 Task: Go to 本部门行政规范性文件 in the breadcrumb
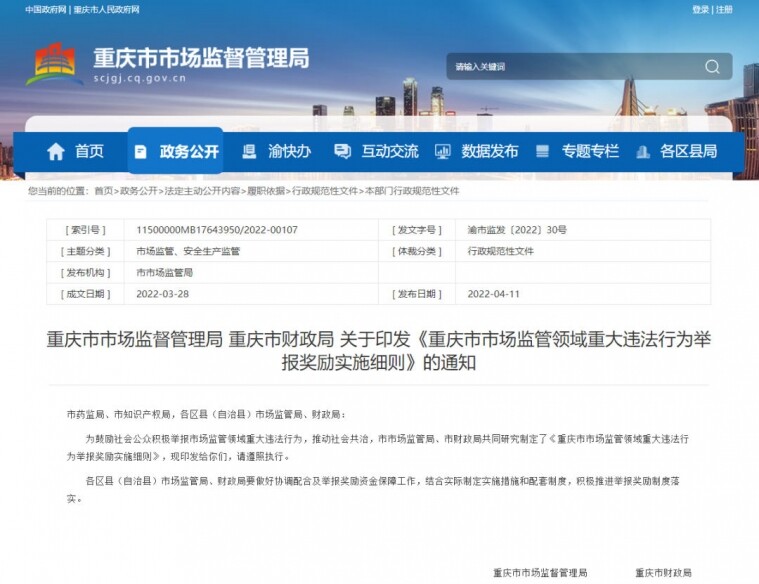(412, 191)
